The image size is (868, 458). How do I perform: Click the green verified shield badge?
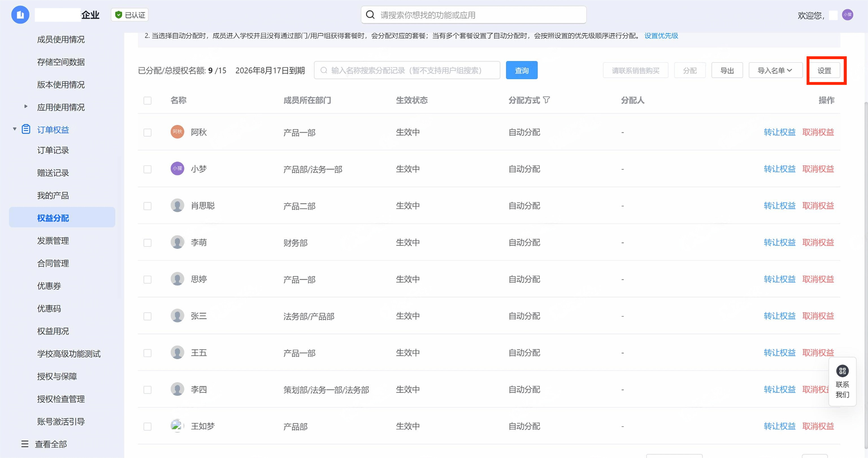119,15
